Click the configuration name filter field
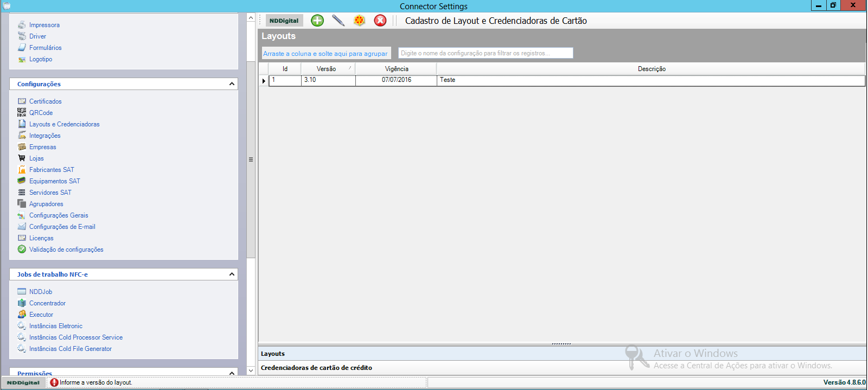 pos(485,53)
